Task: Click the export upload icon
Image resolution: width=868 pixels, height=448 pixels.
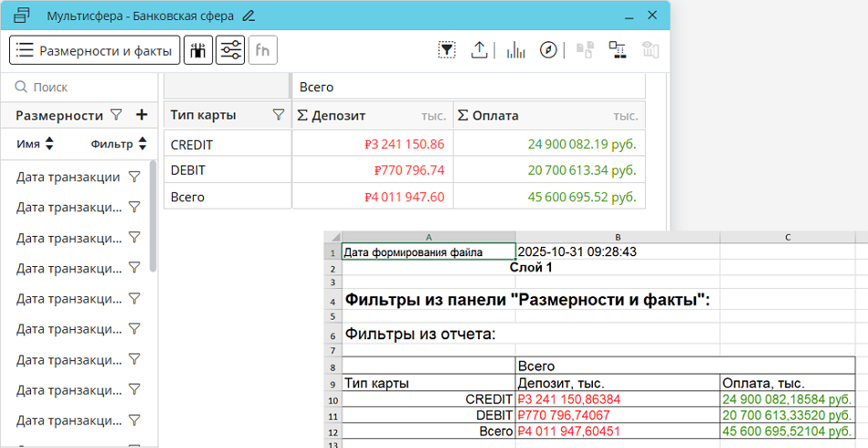Action: tap(480, 50)
